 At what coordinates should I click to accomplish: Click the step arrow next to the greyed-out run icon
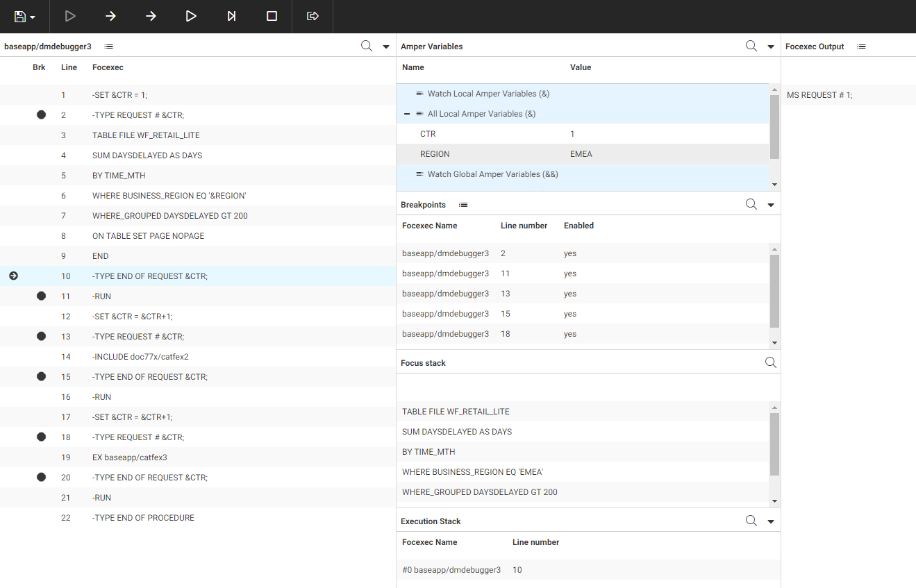pyautogui.click(x=110, y=16)
